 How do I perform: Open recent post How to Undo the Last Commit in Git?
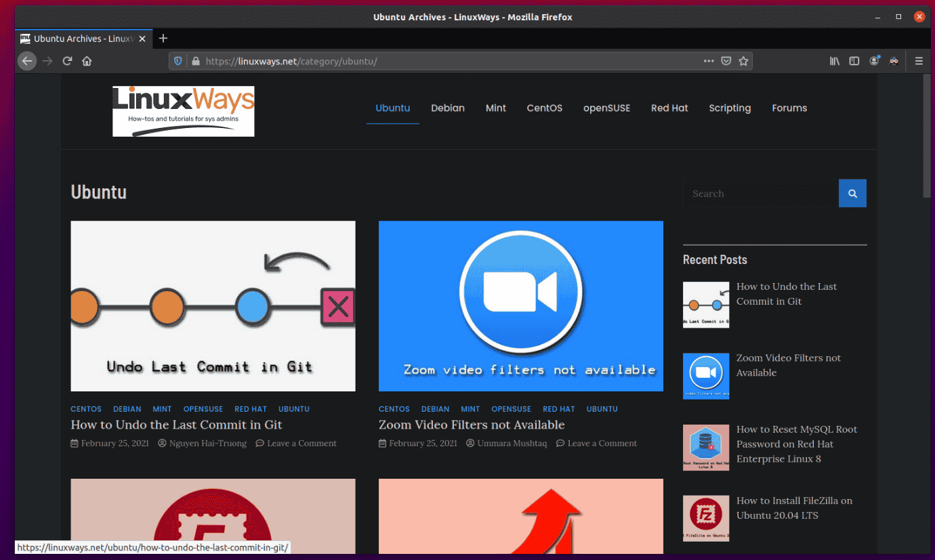click(787, 294)
